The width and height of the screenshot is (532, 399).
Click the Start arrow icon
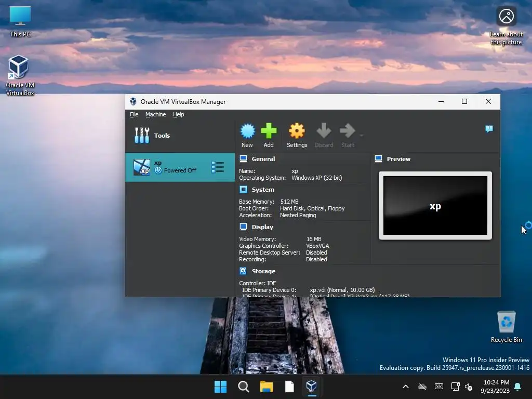click(x=348, y=131)
